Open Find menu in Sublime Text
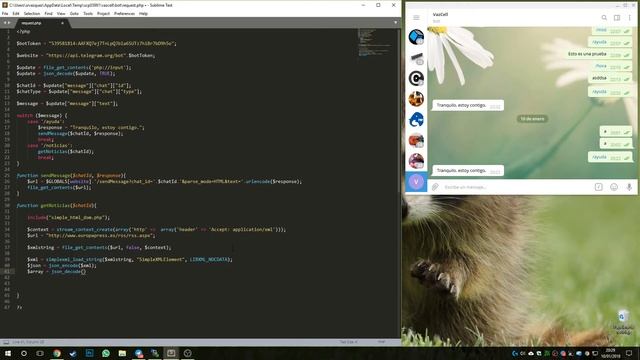The image size is (640, 360). coord(49,13)
